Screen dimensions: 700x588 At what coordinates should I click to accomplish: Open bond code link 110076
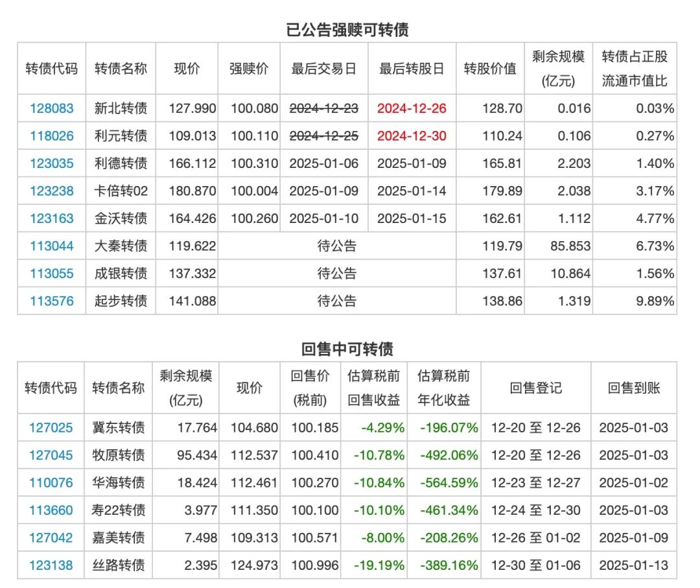pyautogui.click(x=51, y=482)
